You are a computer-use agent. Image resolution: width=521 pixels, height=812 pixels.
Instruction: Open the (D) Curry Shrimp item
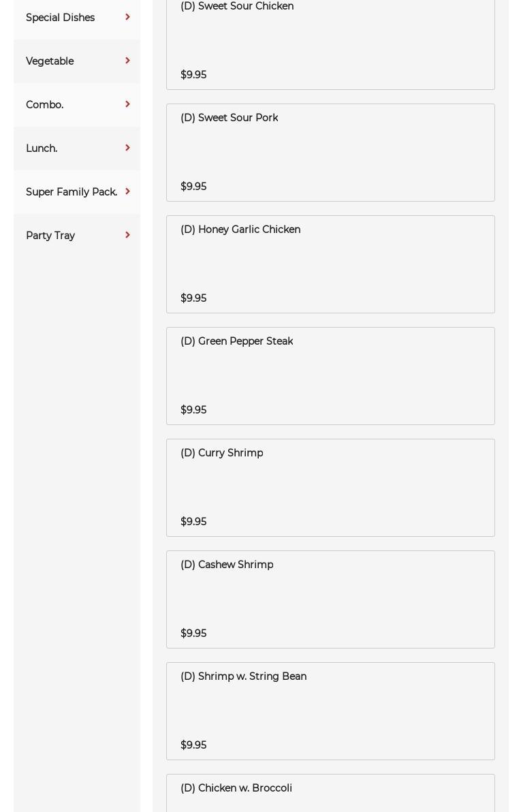click(330, 488)
